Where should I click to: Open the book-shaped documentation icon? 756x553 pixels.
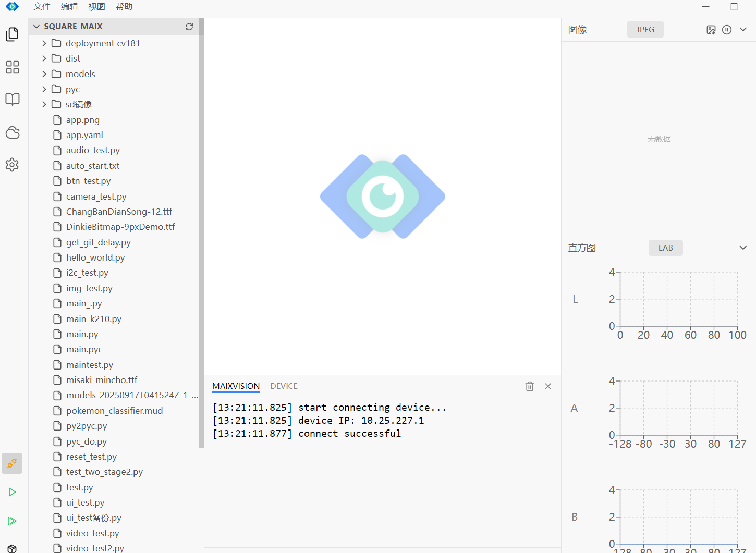(12, 100)
